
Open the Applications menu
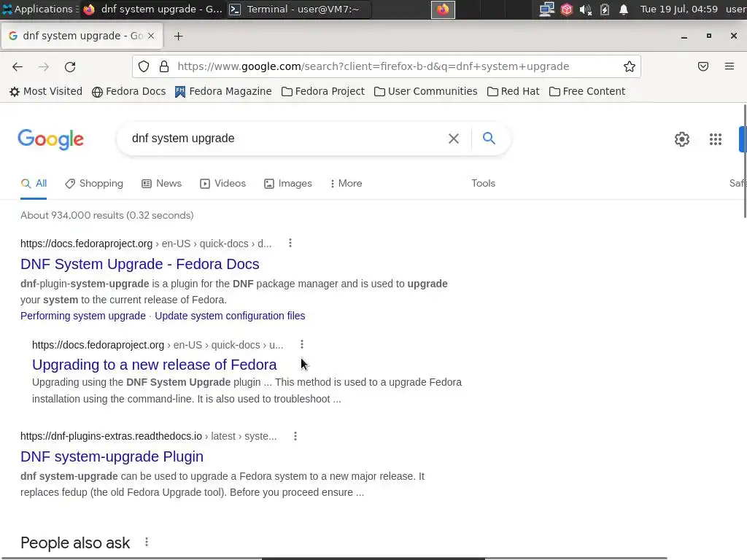tap(39, 9)
